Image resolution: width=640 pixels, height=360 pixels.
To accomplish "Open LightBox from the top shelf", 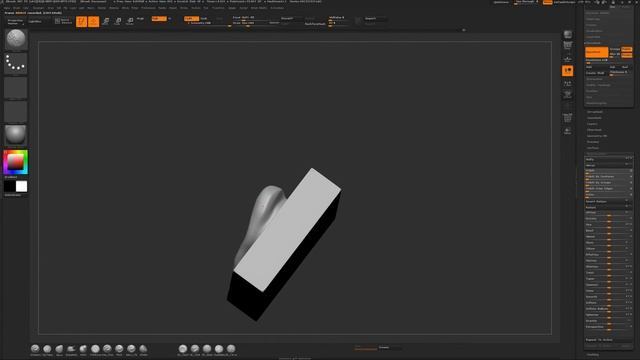I will (x=35, y=22).
